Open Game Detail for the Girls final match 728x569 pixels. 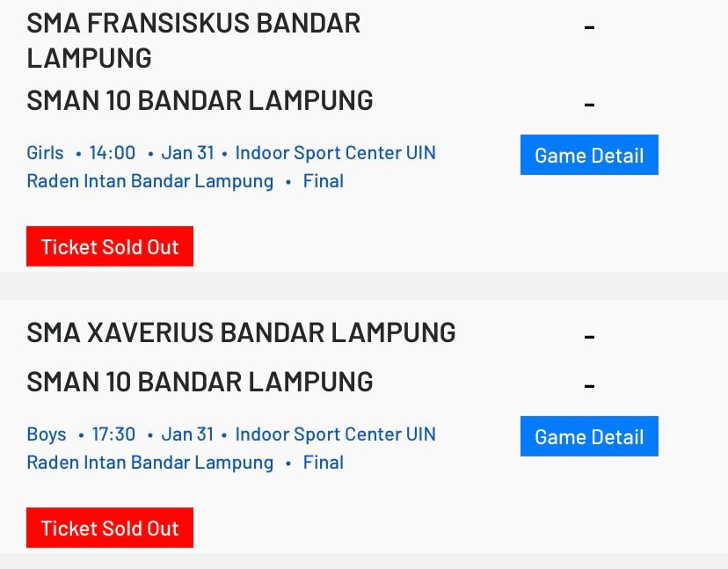coord(589,155)
